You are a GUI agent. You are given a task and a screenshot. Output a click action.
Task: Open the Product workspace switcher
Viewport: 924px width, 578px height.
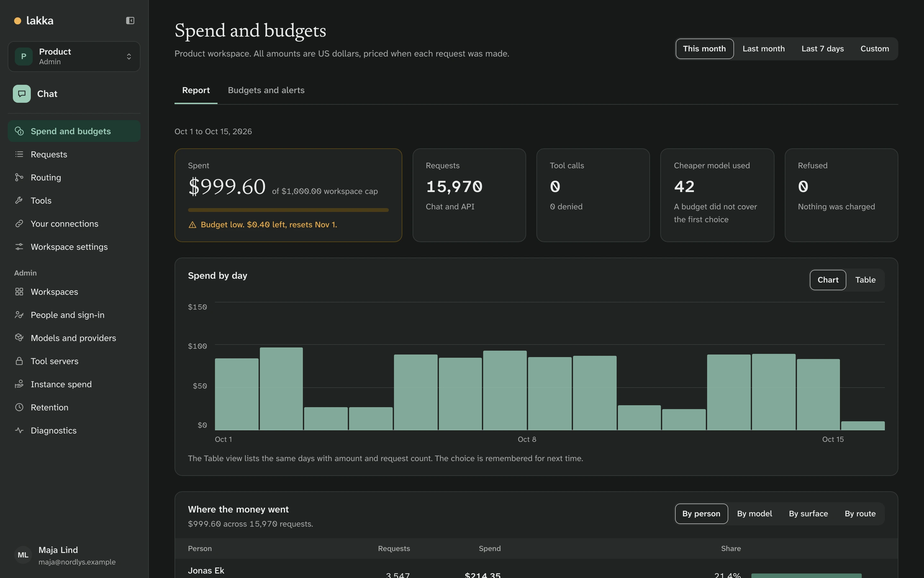74,57
